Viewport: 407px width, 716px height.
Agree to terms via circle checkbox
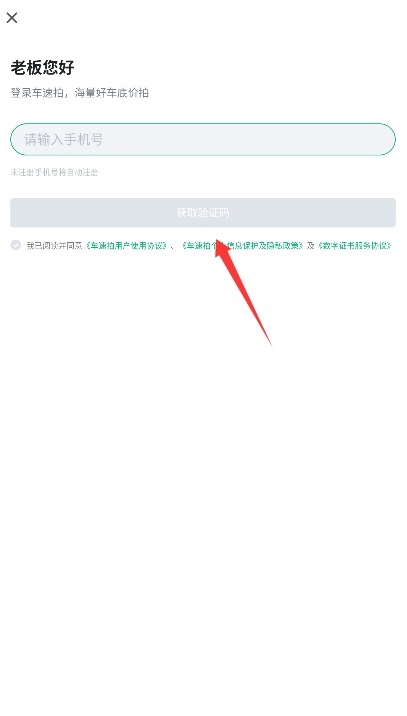(x=16, y=245)
